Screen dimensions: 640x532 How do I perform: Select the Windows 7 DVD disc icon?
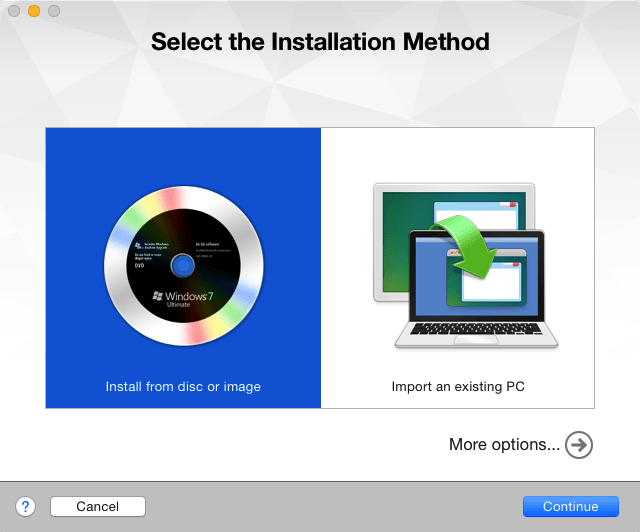click(184, 266)
